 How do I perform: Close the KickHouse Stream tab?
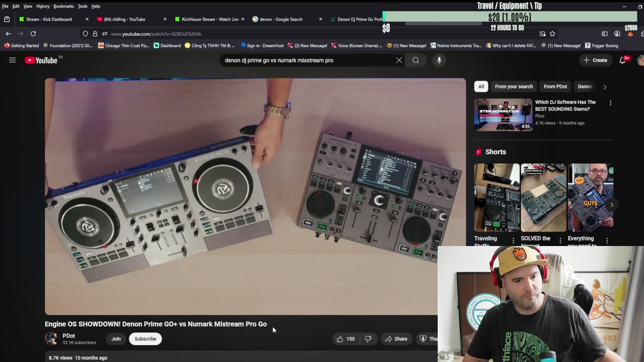coord(243,19)
